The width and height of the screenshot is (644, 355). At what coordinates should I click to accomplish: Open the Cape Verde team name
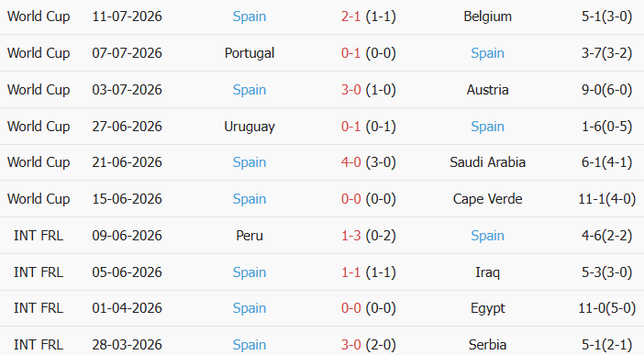[x=487, y=199]
